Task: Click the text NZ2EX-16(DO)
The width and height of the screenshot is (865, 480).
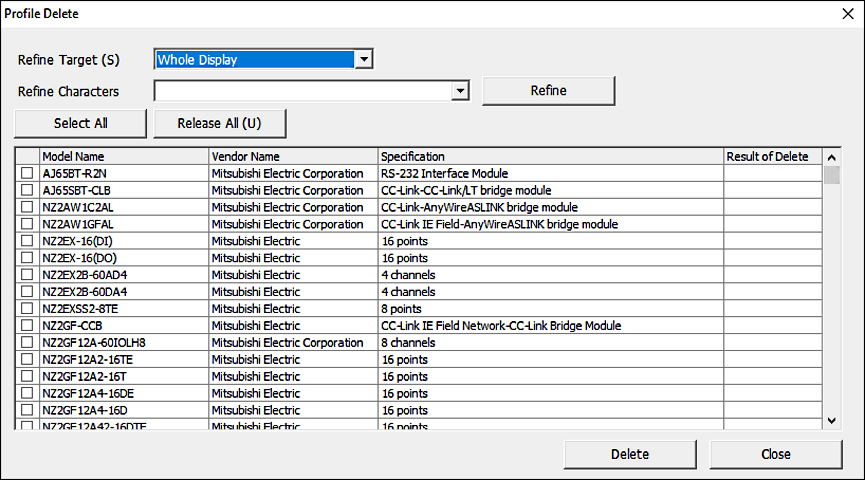Action: (79, 258)
